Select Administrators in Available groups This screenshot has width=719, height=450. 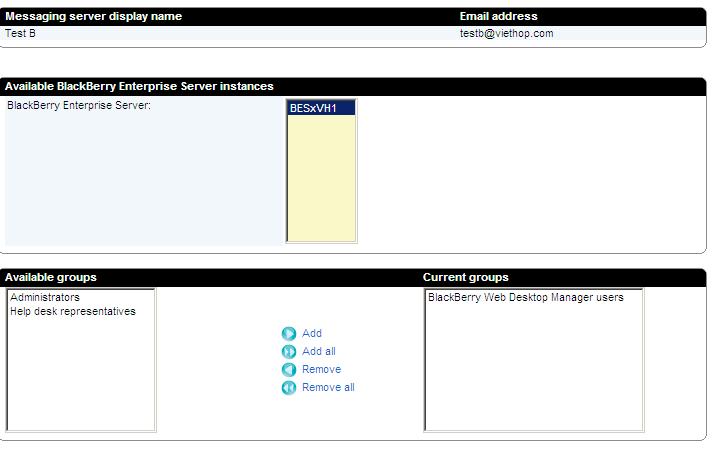(x=45, y=297)
